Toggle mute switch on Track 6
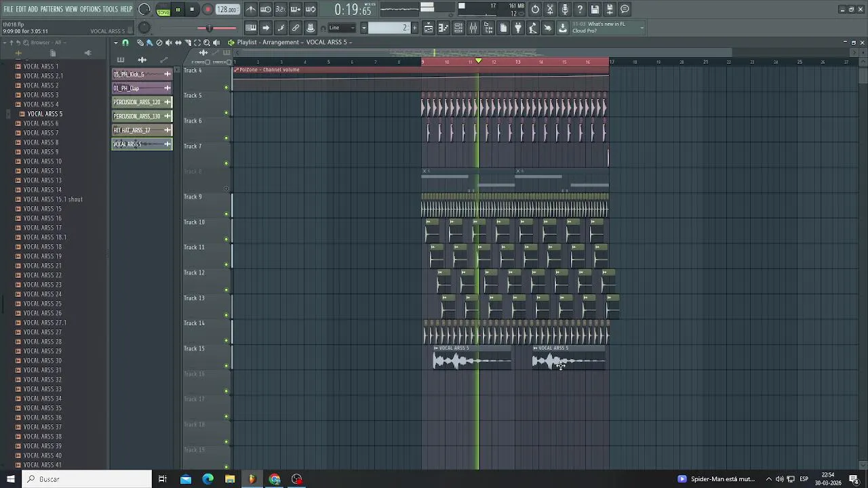This screenshot has height=488, width=868. (x=226, y=138)
